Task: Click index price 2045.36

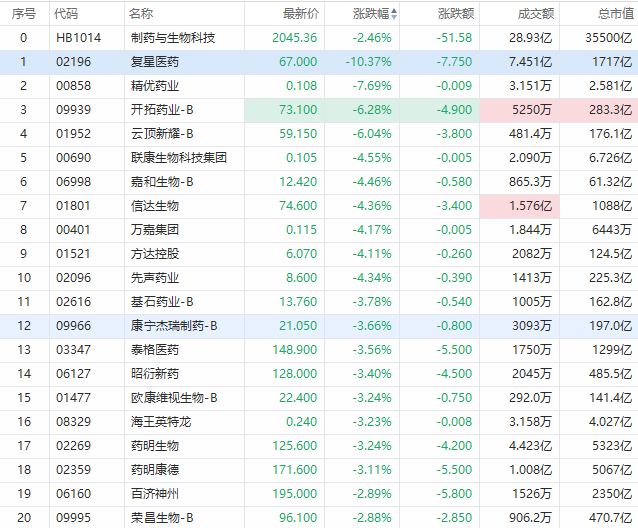Action: click(x=295, y=38)
